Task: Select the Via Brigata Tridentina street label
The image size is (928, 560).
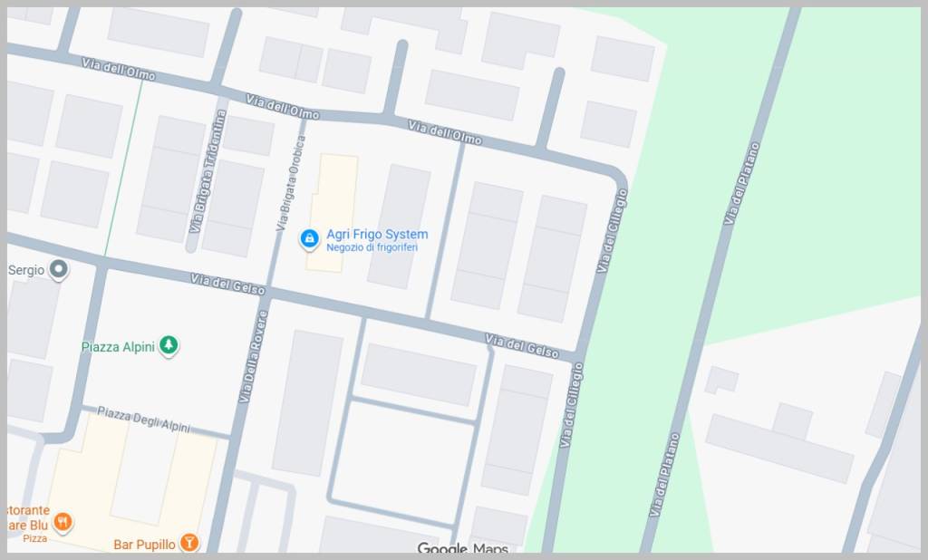Action: tap(208, 171)
